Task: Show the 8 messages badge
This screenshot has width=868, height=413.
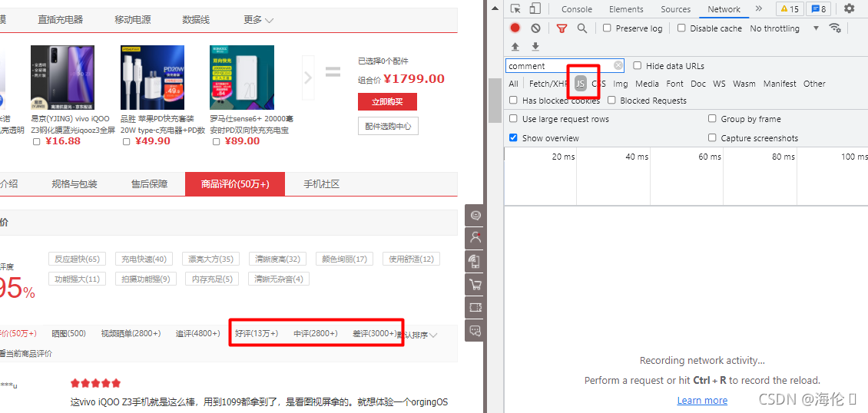Action: tap(817, 9)
